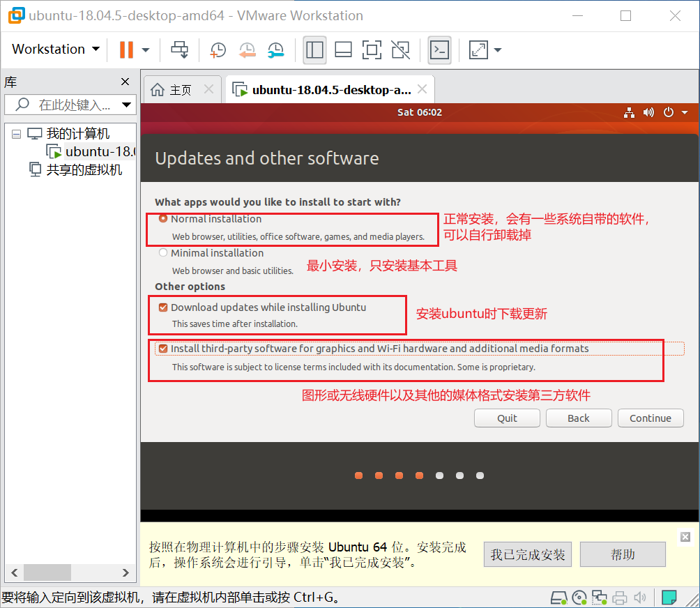Click the Quit button
This screenshot has width=700, height=608.
click(x=507, y=418)
